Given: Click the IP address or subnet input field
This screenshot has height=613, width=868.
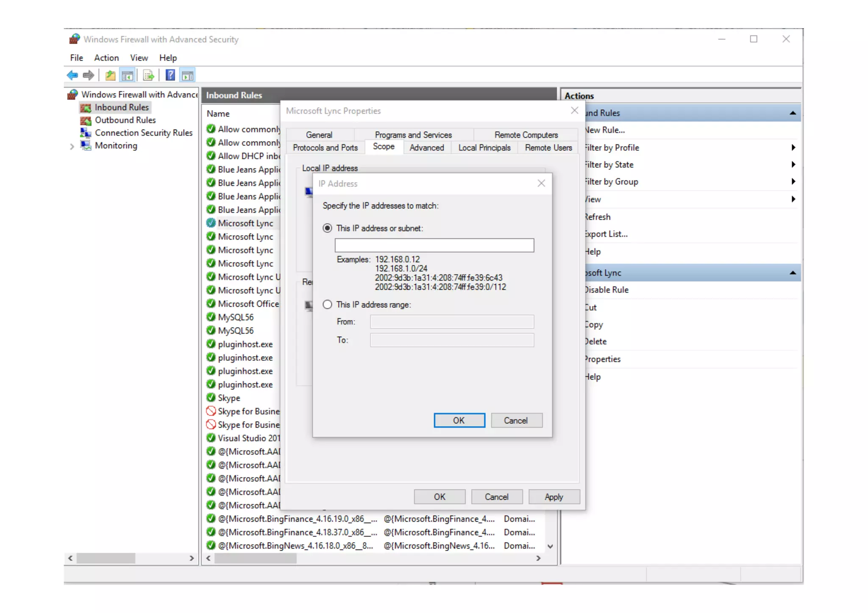Looking at the screenshot, I should pos(434,245).
